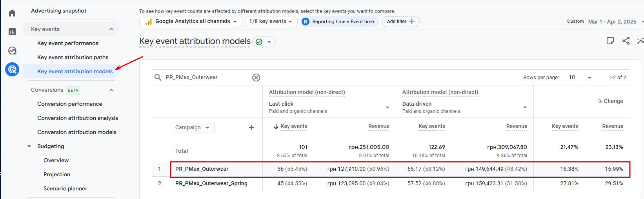Open the 1/8 key events selector
Image resolution: width=644 pixels, height=199 pixels.
(x=271, y=22)
